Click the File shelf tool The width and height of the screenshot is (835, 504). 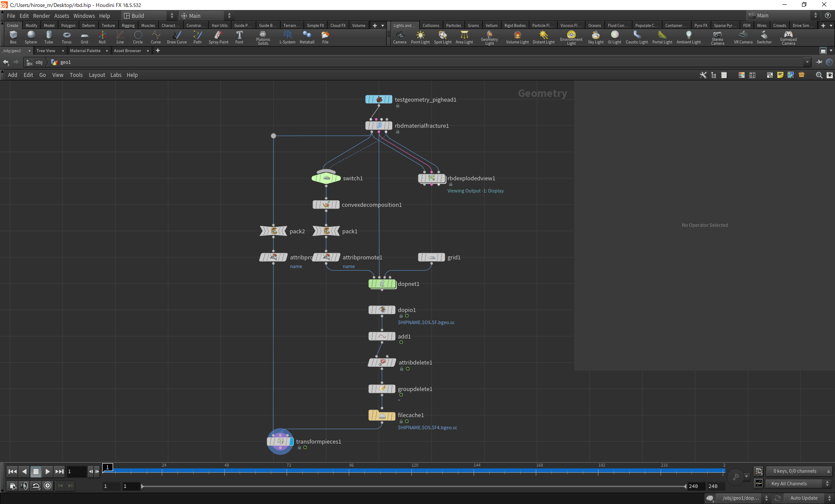point(325,37)
